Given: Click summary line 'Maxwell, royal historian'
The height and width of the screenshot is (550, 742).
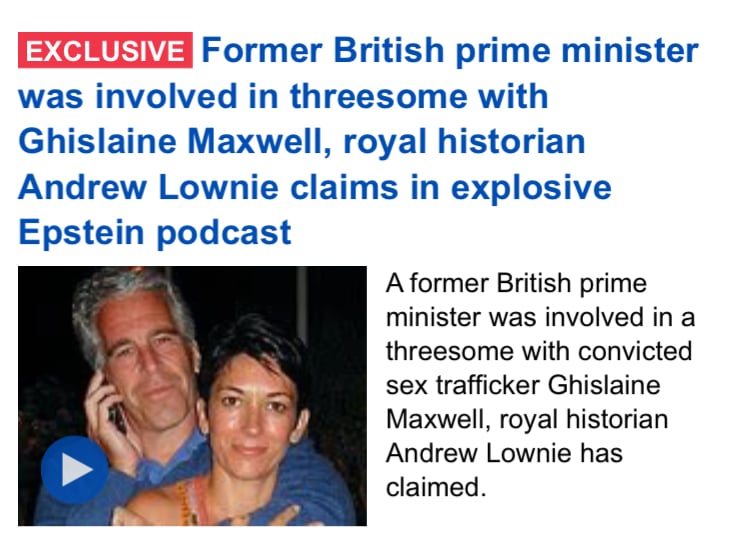Looking at the screenshot, I should [527, 419].
